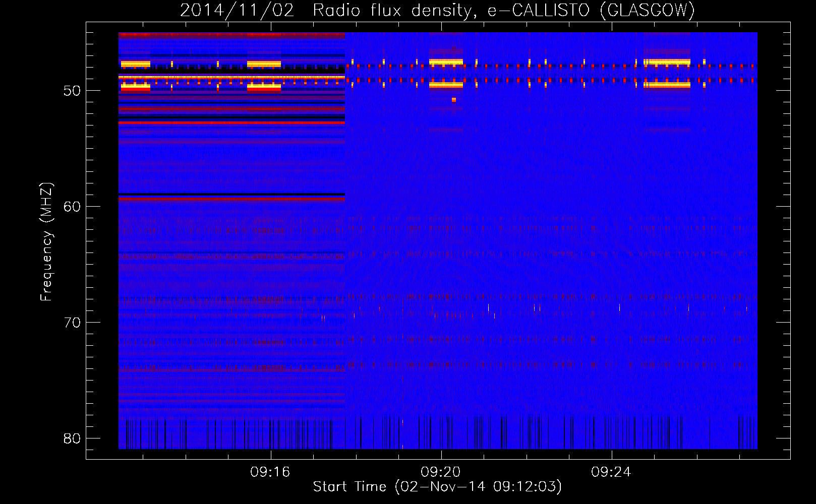816x504 pixels.
Task: Click the 70 MHz frequency tick label
Action: (x=72, y=323)
